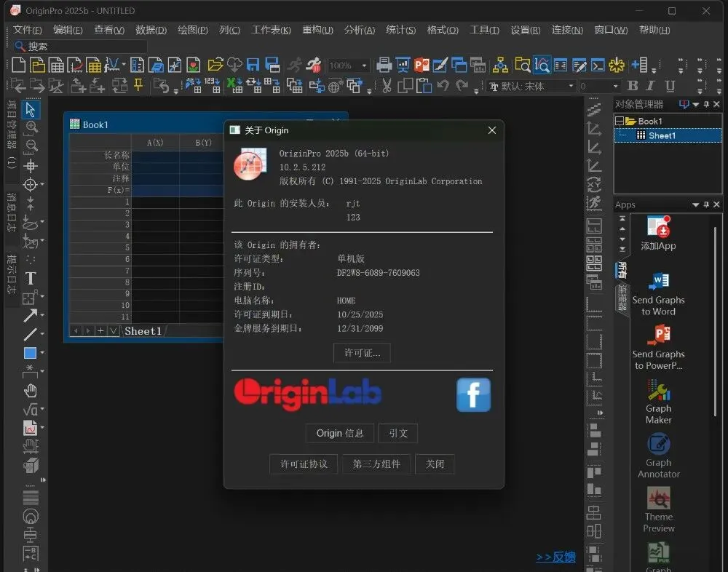Select the Arrow drawing tool
The height and width of the screenshot is (572, 728).
[x=30, y=316]
